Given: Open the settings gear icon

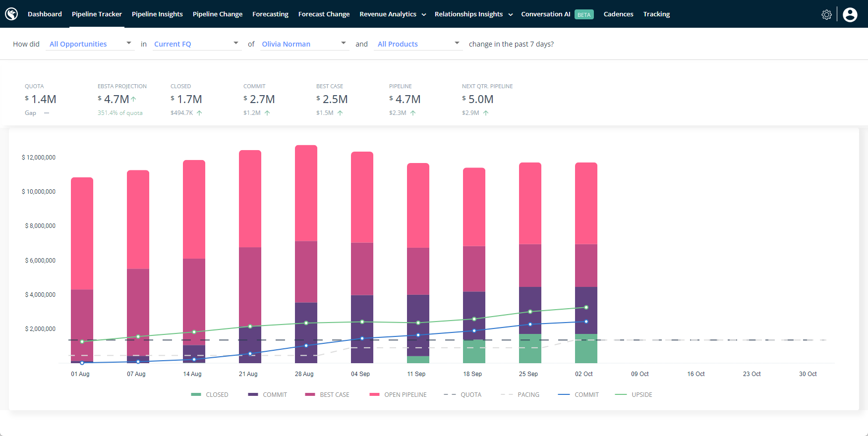Looking at the screenshot, I should [826, 14].
